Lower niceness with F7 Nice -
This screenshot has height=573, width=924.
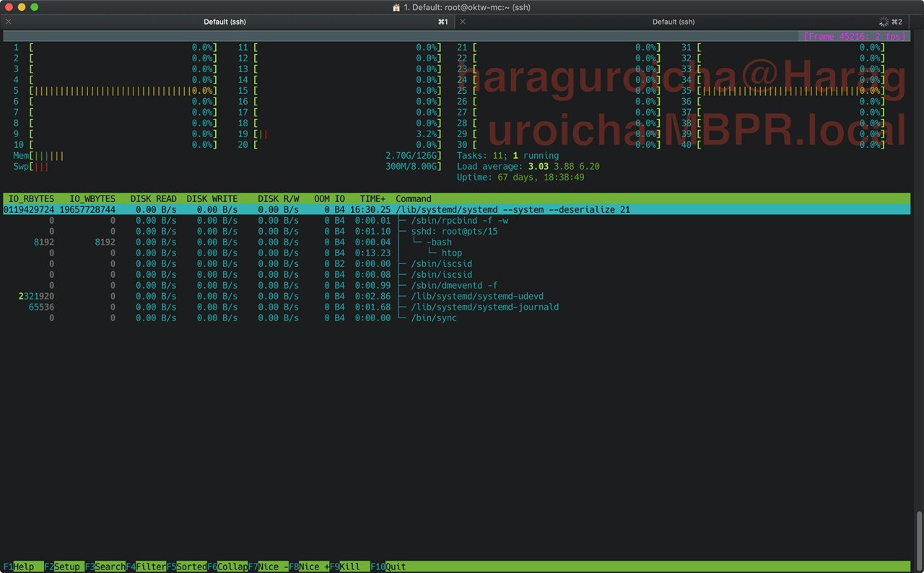pos(269,567)
